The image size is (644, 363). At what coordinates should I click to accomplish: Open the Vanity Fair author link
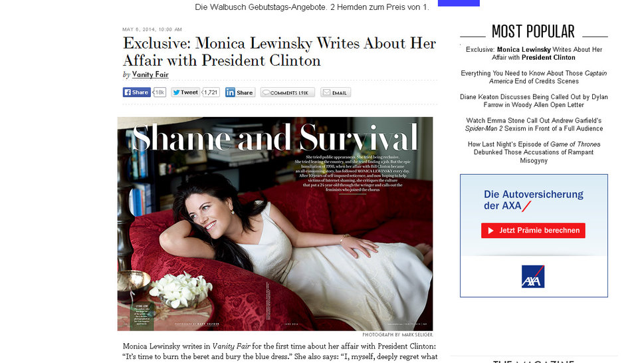click(x=150, y=74)
